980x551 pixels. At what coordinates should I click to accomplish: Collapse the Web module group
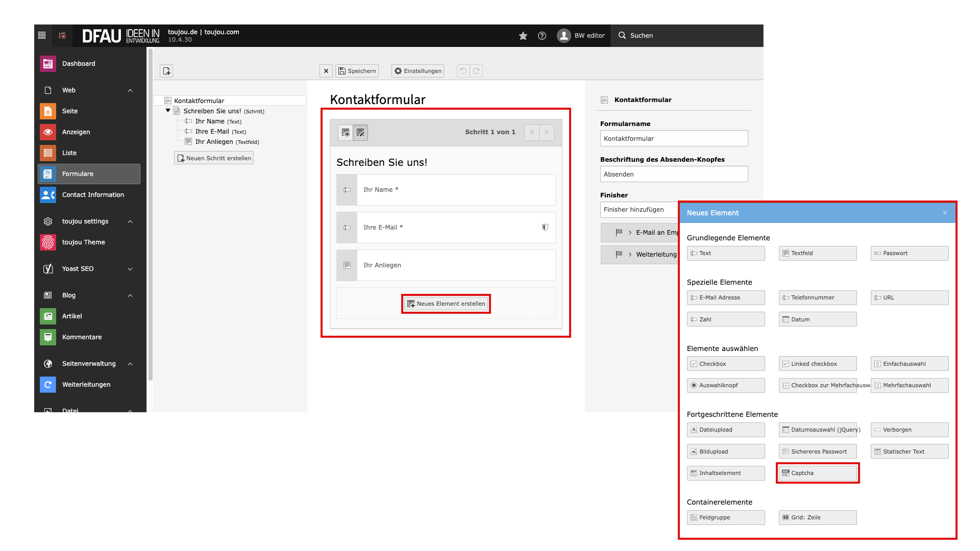tap(130, 90)
